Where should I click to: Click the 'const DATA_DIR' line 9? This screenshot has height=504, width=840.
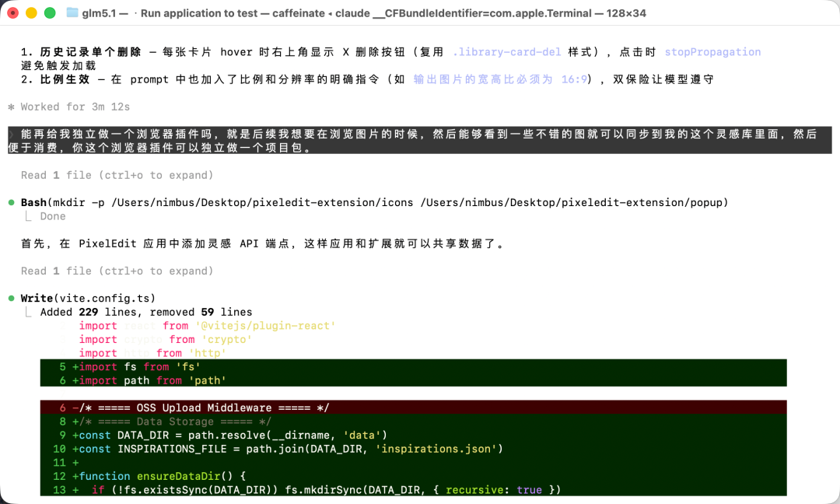[413, 436]
